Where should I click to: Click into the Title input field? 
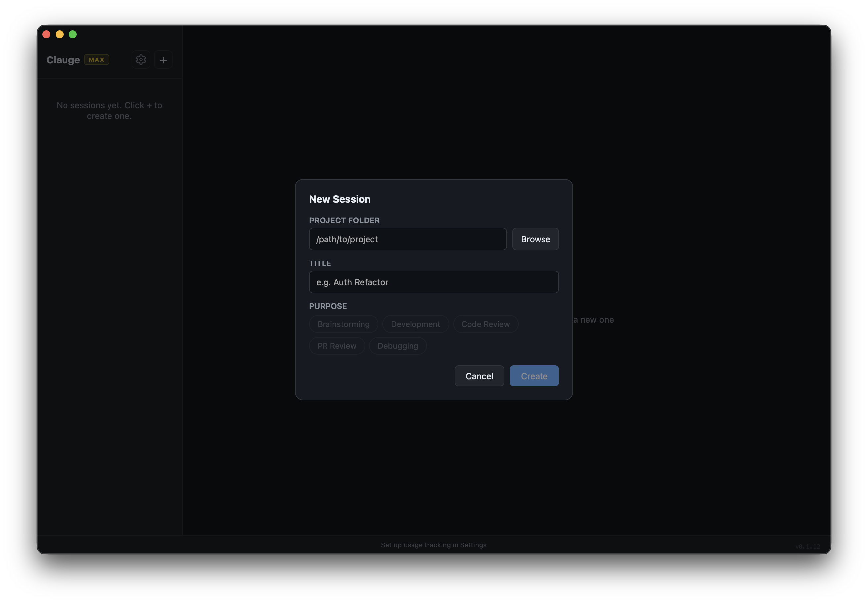[434, 282]
